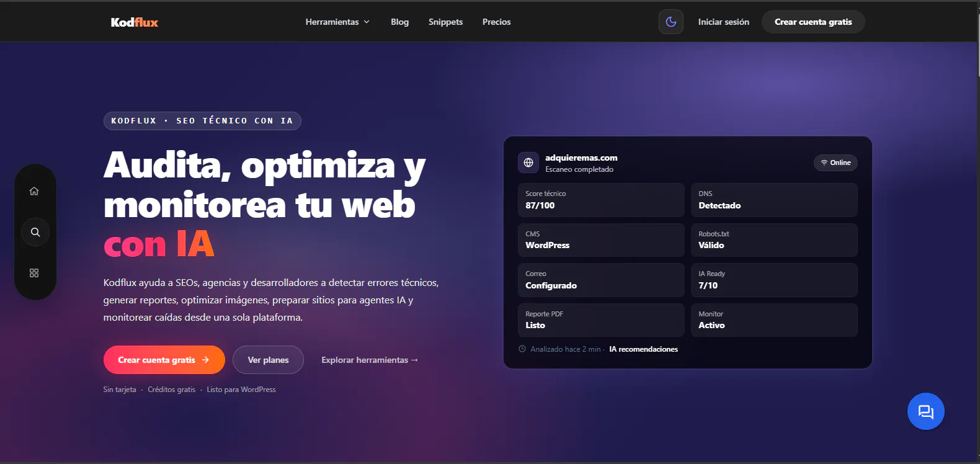
Task: Click the Sin tarjeta note
Action: [120, 390]
